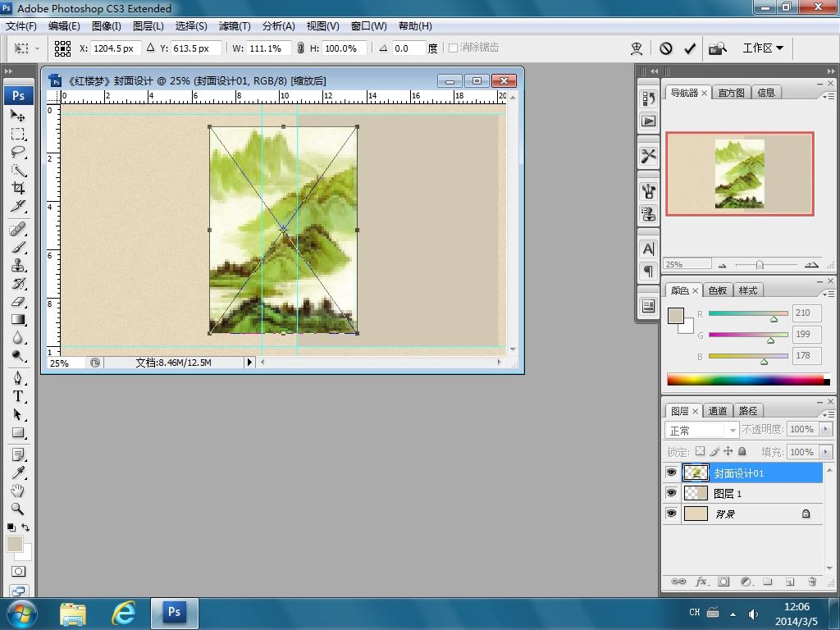Select the Horizontal Type tool
The height and width of the screenshot is (630, 840).
[18, 396]
